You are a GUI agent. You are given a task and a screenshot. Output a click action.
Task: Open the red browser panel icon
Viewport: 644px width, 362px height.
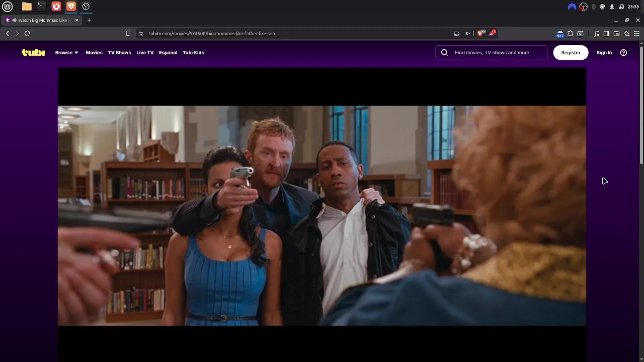[x=56, y=7]
